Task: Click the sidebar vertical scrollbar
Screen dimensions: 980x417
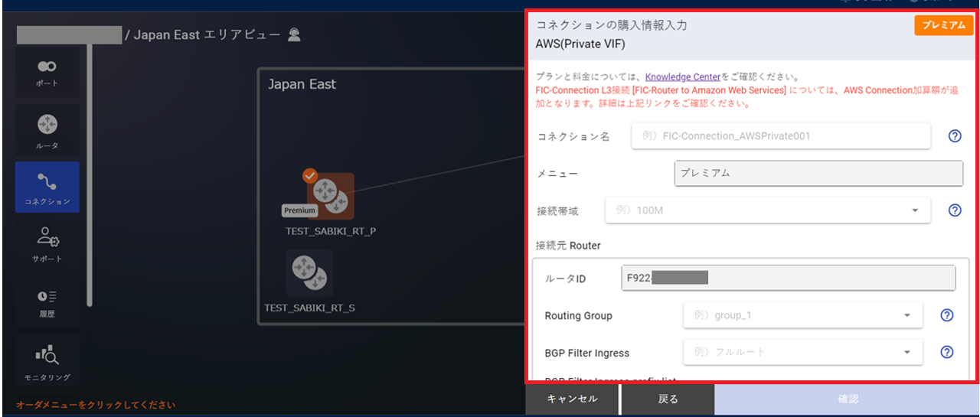Action: pos(90,174)
